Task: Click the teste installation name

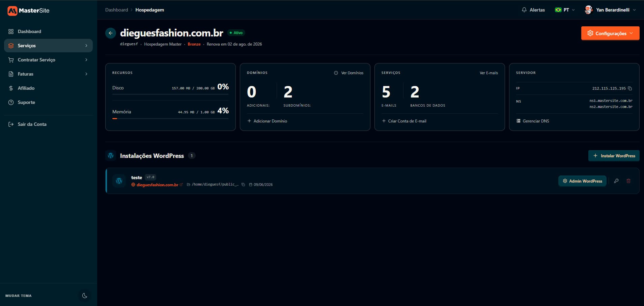Action: (137, 177)
